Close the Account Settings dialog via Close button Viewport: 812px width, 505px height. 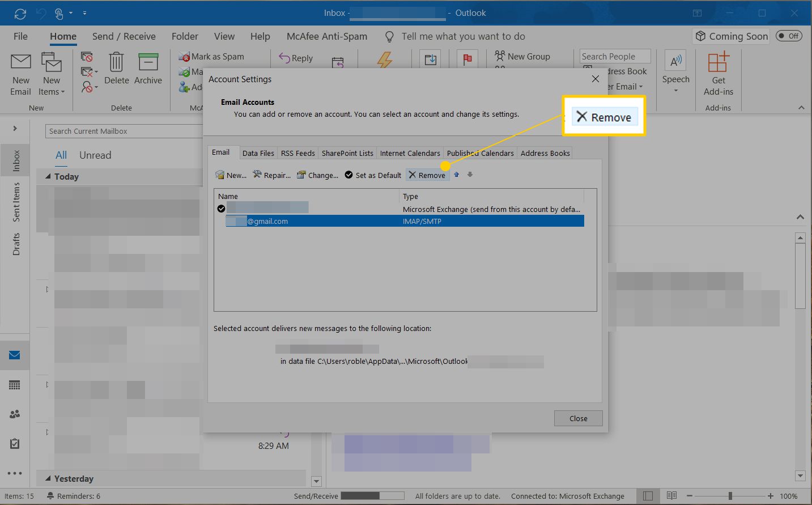coord(578,418)
